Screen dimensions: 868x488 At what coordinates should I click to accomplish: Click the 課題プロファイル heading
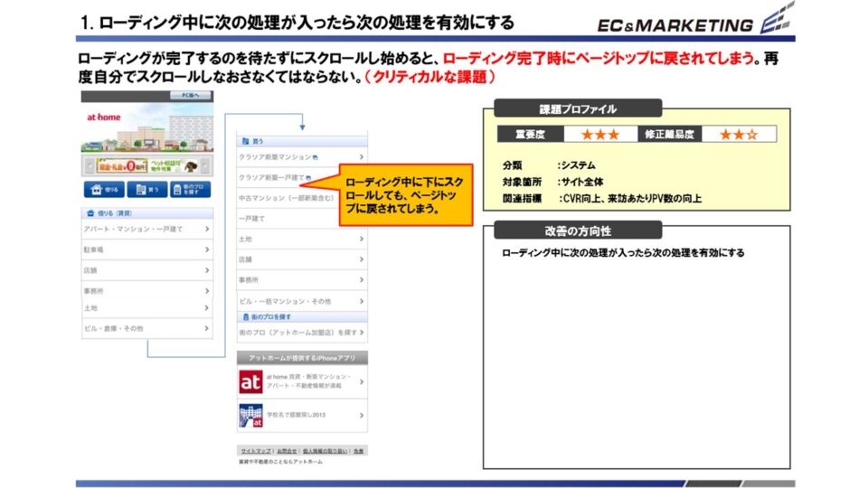click(578, 109)
